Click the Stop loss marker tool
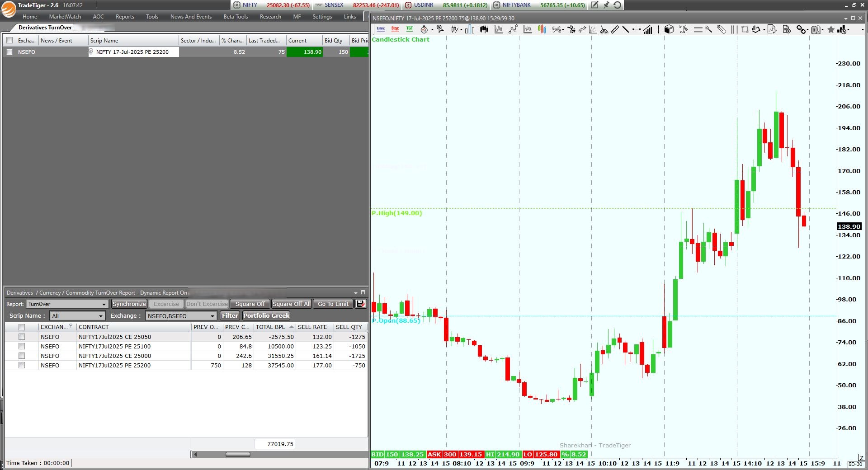Screen dimensions: 868x470 coord(395,29)
